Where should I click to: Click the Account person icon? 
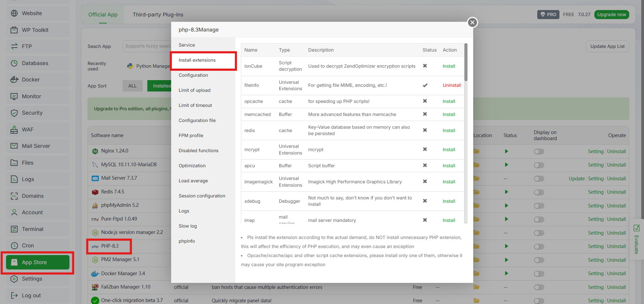[x=14, y=212]
